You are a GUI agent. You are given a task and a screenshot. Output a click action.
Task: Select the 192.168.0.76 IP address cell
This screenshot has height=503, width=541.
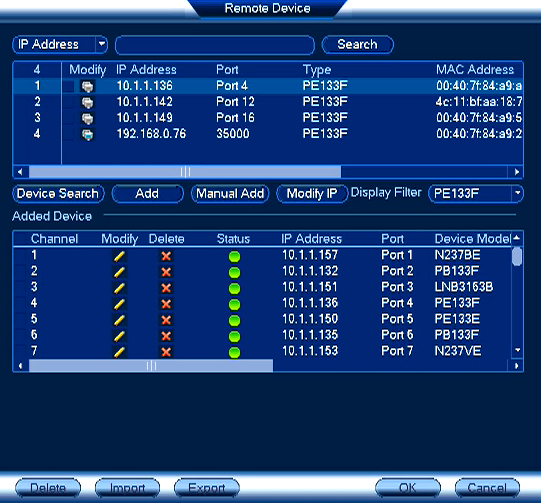(151, 134)
